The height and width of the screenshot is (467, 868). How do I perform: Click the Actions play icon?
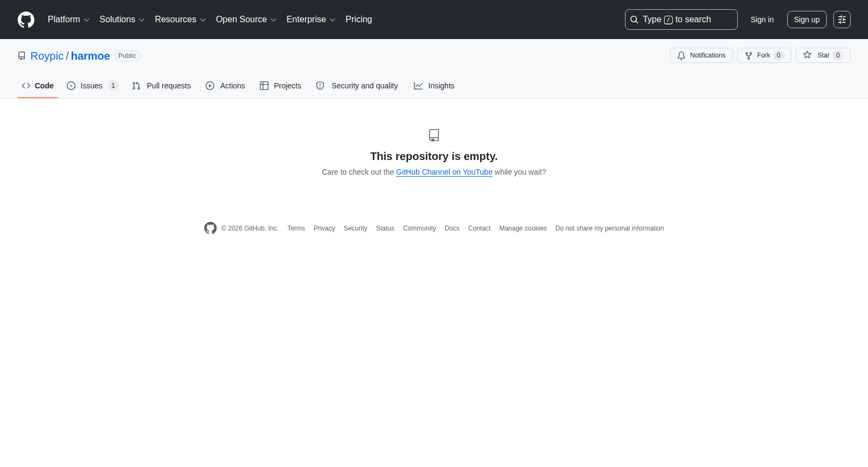(210, 86)
